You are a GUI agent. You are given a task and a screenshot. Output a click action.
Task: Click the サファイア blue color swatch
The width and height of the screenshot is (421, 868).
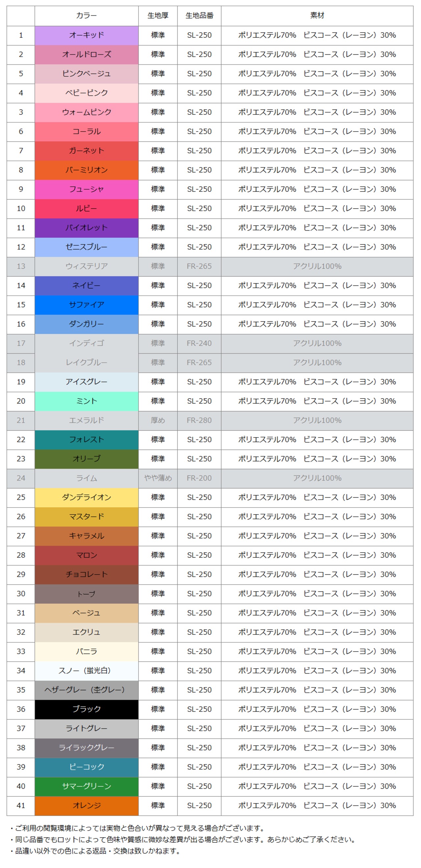pos(86,305)
